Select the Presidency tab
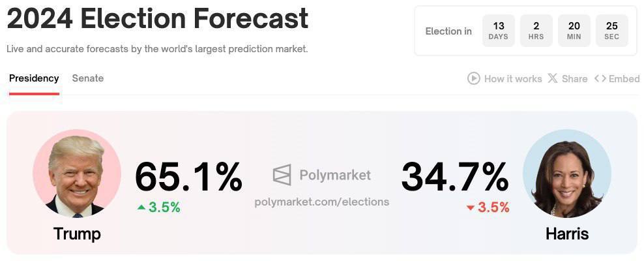Screen dimensions: 644x261 [x=34, y=78]
